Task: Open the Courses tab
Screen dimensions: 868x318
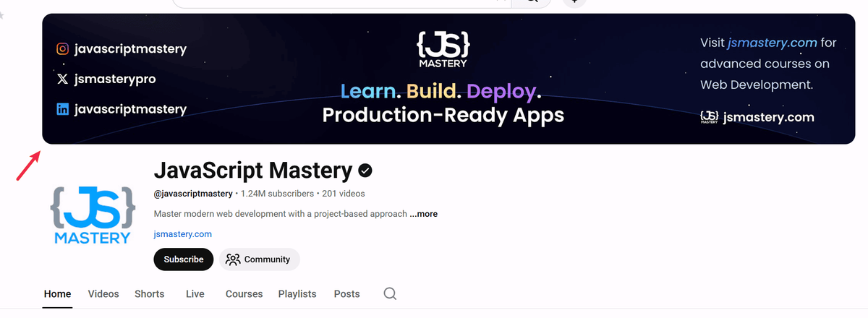Action: click(x=243, y=294)
